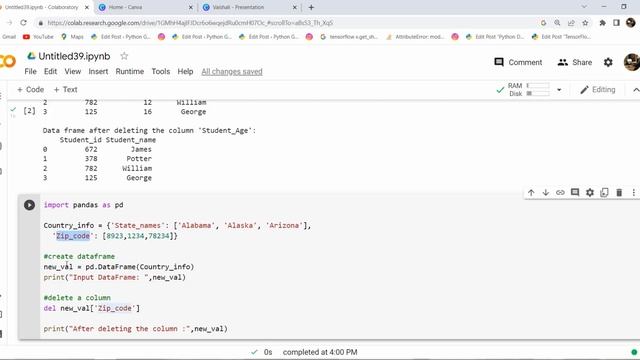Open new browser tab
The height and width of the screenshot is (360, 640).
click(x=311, y=7)
